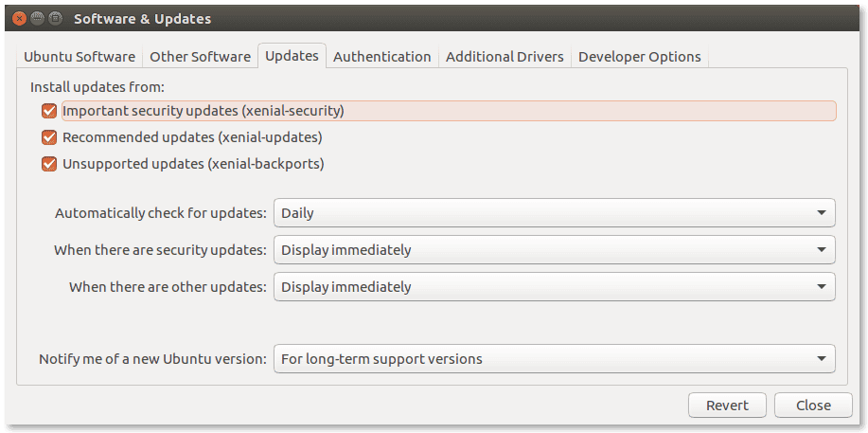The image size is (868, 433).
Task: Select the Additional Drivers tab
Action: [505, 57]
